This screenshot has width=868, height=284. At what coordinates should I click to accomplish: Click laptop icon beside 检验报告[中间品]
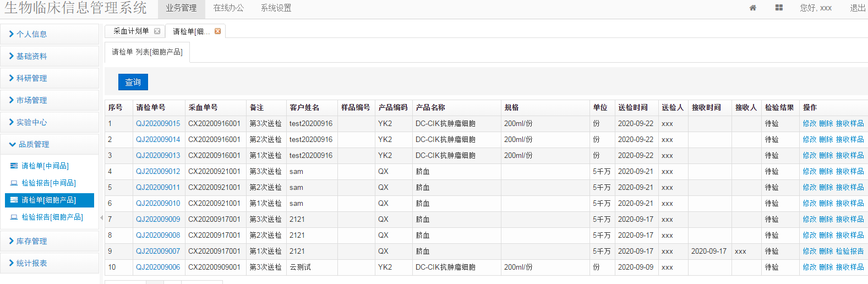(x=14, y=183)
